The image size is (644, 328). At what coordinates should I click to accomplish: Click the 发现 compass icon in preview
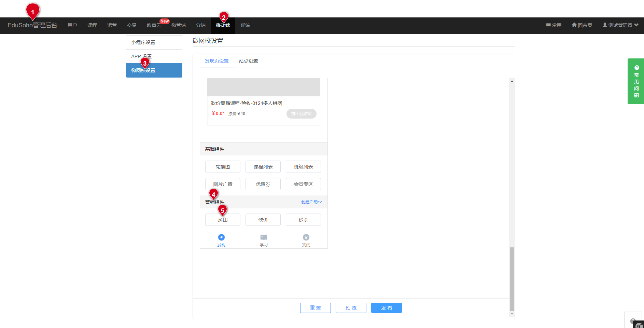coord(221,237)
